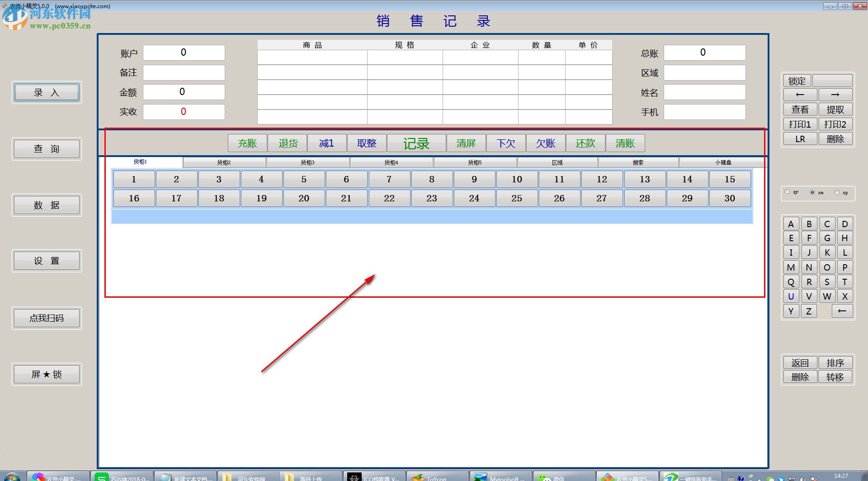Click shelf slot button 16
The image size is (868, 481).
click(x=134, y=198)
